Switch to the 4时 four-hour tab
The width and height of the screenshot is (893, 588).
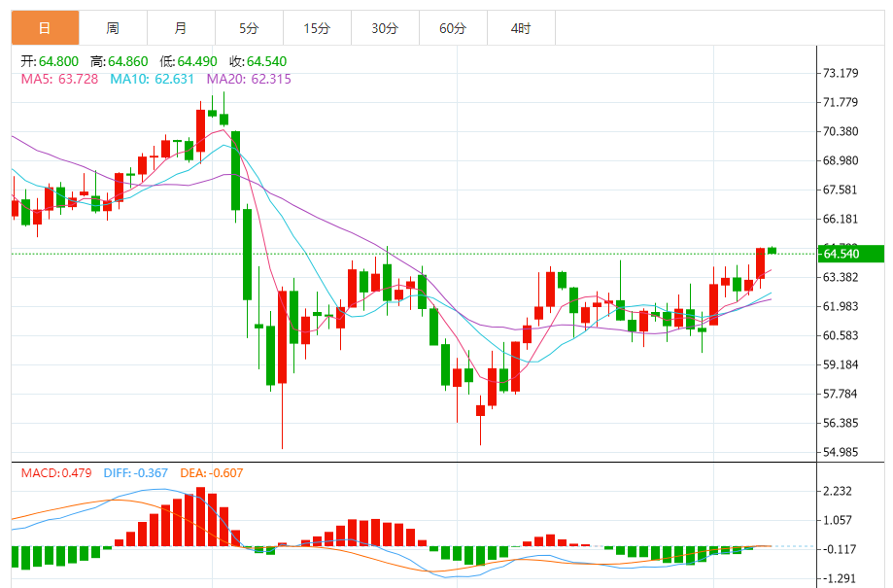pos(521,28)
